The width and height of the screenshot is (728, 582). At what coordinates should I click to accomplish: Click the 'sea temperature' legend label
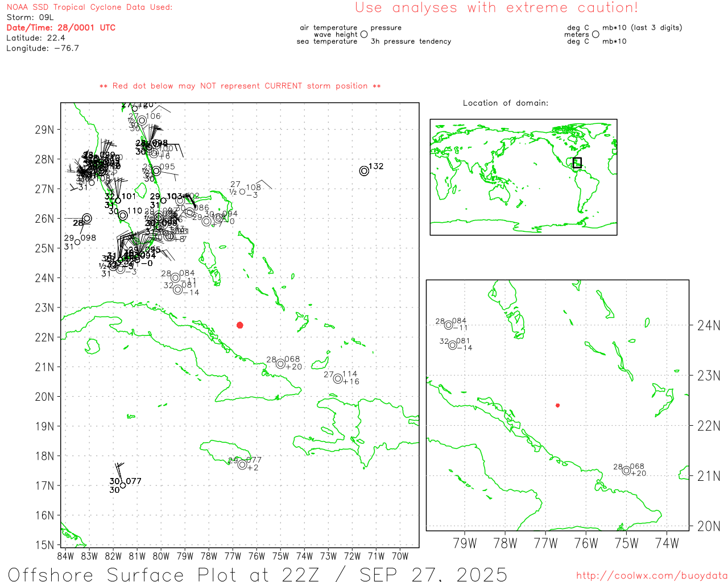[x=327, y=41]
